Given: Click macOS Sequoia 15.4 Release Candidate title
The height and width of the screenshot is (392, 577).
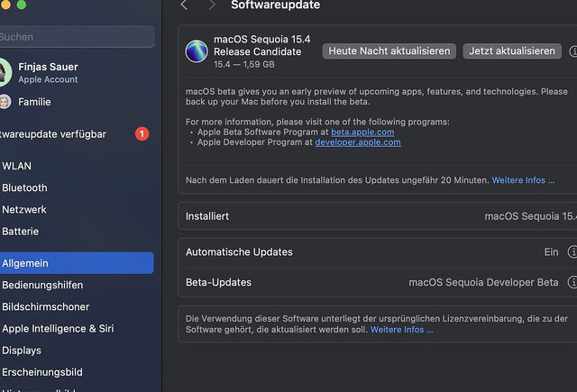Looking at the screenshot, I should (262, 45).
